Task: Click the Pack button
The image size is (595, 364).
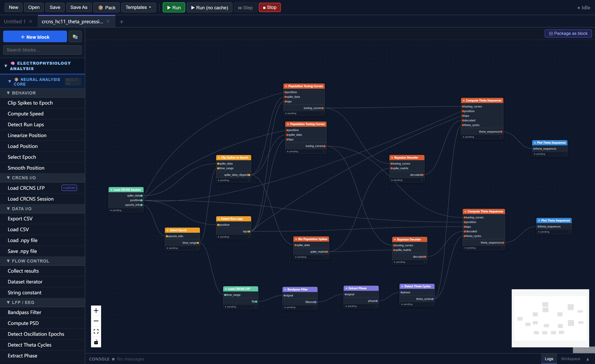Action: coord(107,8)
